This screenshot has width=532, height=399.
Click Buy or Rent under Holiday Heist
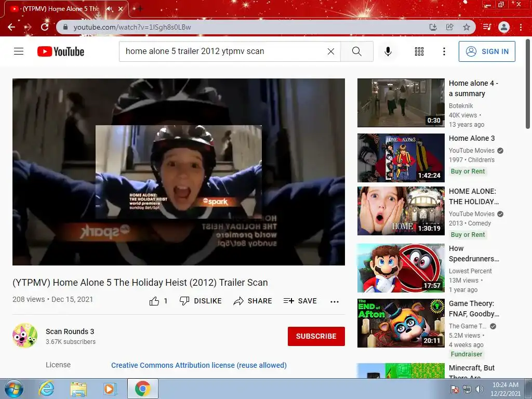(468, 235)
